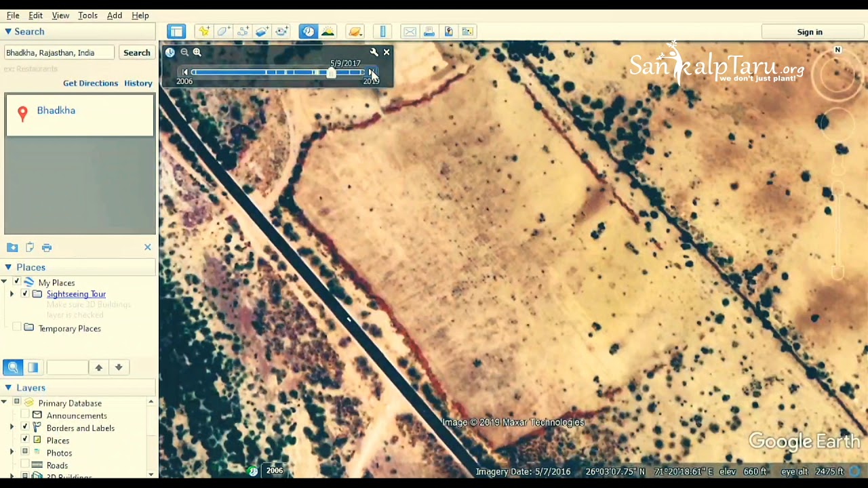This screenshot has height=488, width=868.
Task: Open the Help menu
Action: tap(140, 15)
